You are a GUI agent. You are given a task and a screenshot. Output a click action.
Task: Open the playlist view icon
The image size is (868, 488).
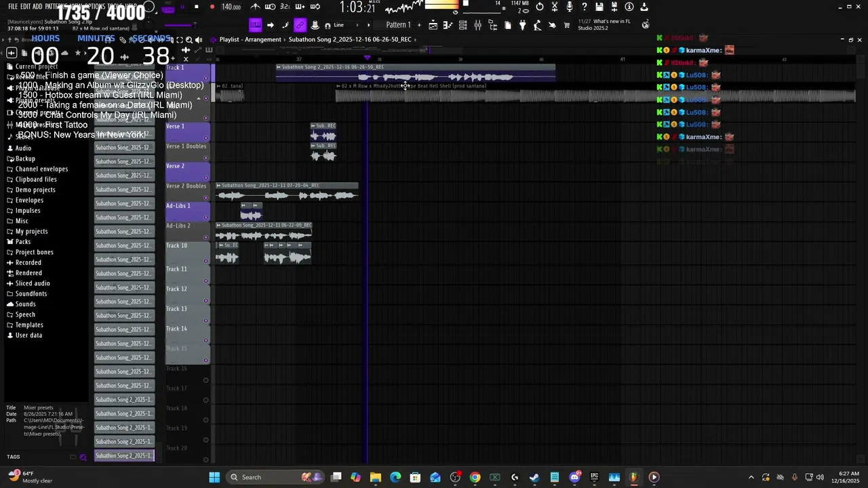click(x=433, y=25)
